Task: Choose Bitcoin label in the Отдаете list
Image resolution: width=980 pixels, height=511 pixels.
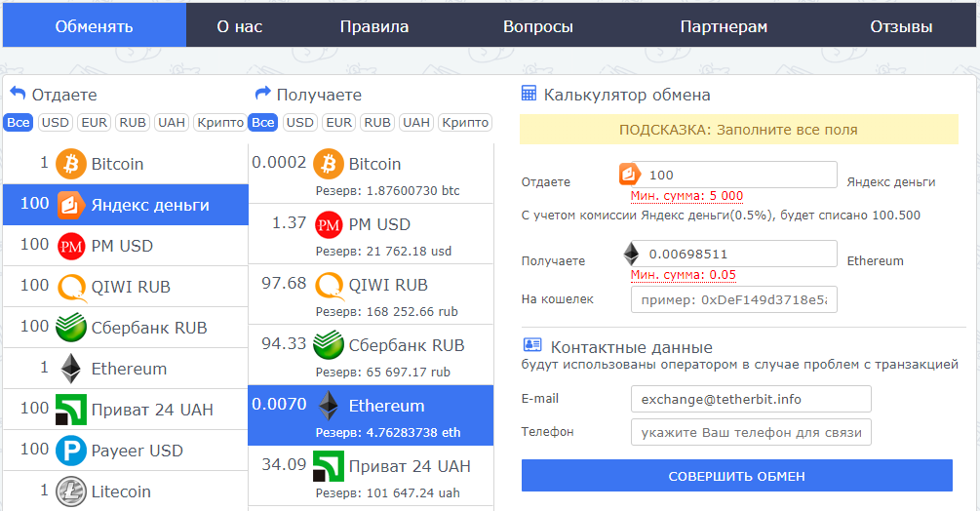Action: [x=117, y=164]
